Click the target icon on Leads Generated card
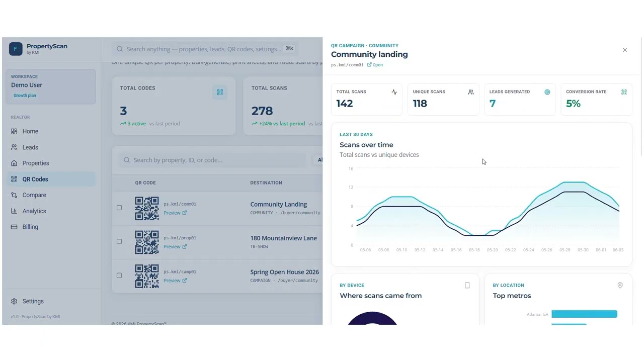The width and height of the screenshot is (644, 362). [547, 92]
